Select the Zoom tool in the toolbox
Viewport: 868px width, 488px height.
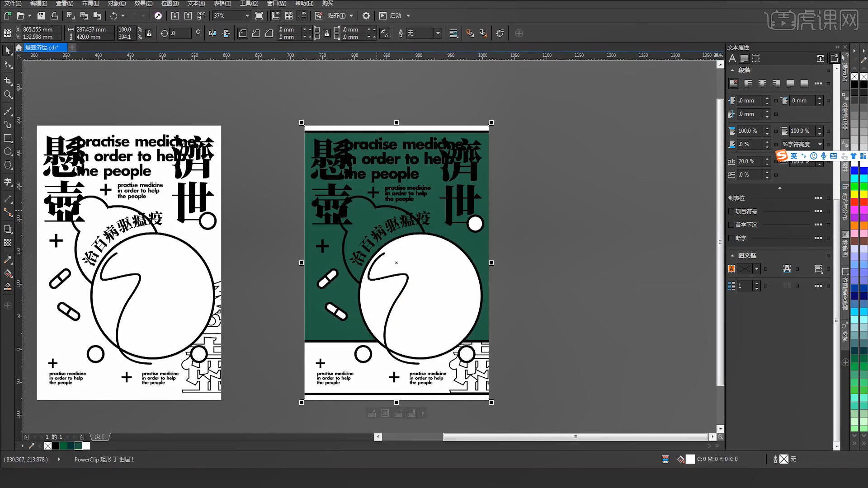(8, 94)
